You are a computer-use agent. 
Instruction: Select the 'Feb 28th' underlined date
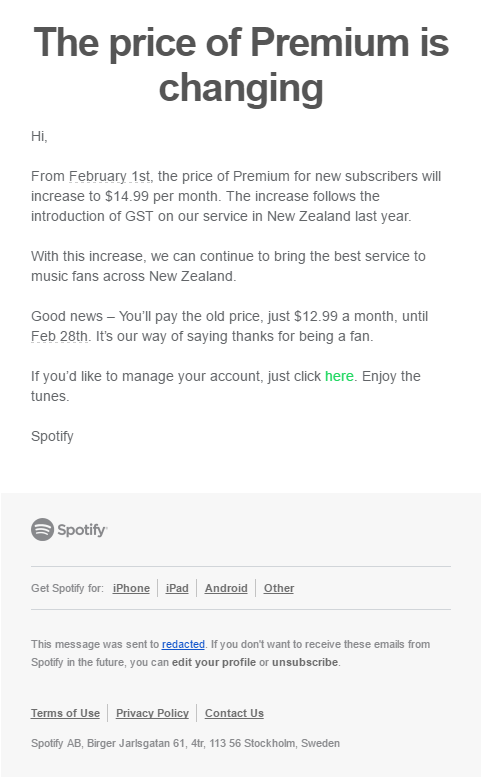pos(60,336)
